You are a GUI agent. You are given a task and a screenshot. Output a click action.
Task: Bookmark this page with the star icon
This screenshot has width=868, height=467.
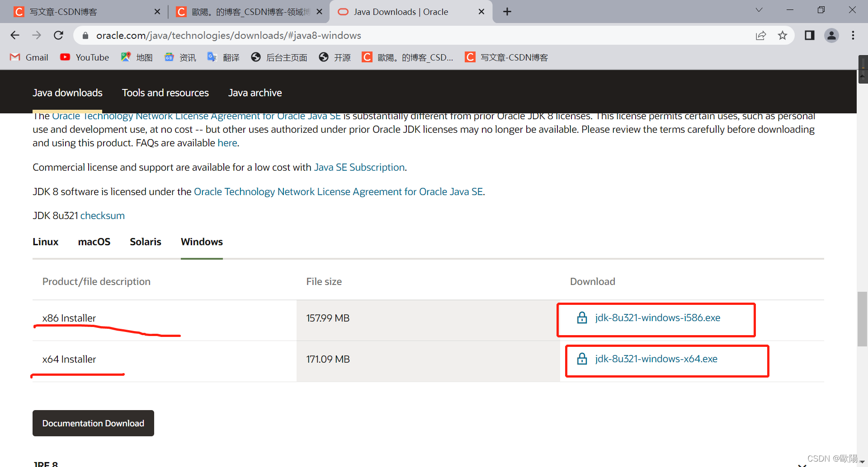(x=783, y=35)
